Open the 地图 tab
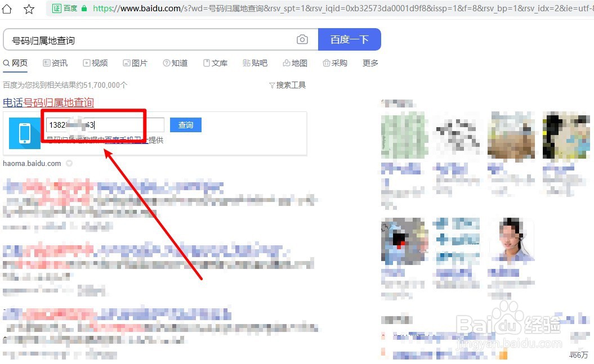Image resolution: width=594 pixels, height=364 pixels. [x=295, y=63]
